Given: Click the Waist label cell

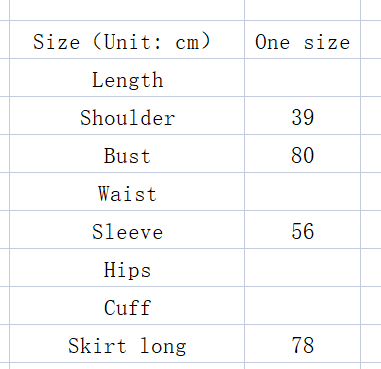Looking at the screenshot, I should (x=127, y=192).
